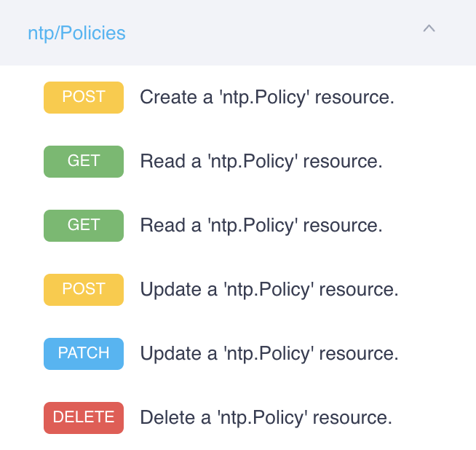Click the yellow POST badge for Create
Image resolution: width=476 pixels, height=450 pixels.
[84, 97]
